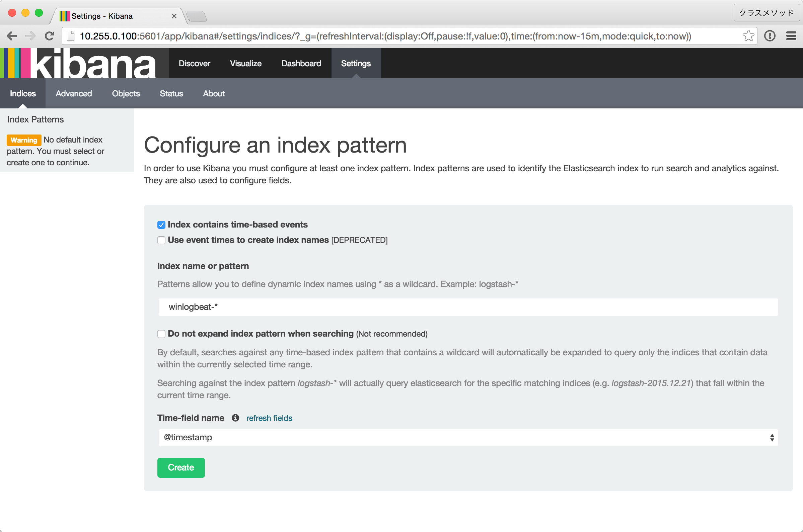803x532 pixels.
Task: Click the refresh fields link
Action: [x=269, y=418]
